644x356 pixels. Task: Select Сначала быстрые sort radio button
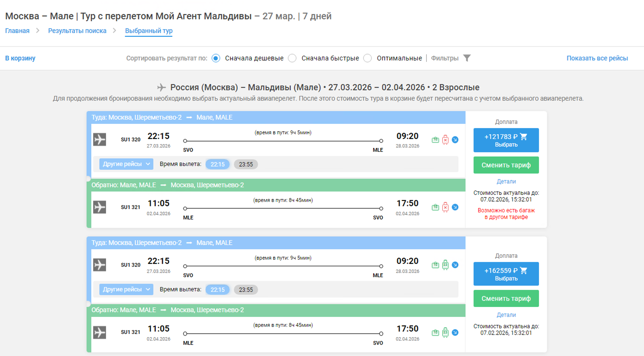coord(292,58)
